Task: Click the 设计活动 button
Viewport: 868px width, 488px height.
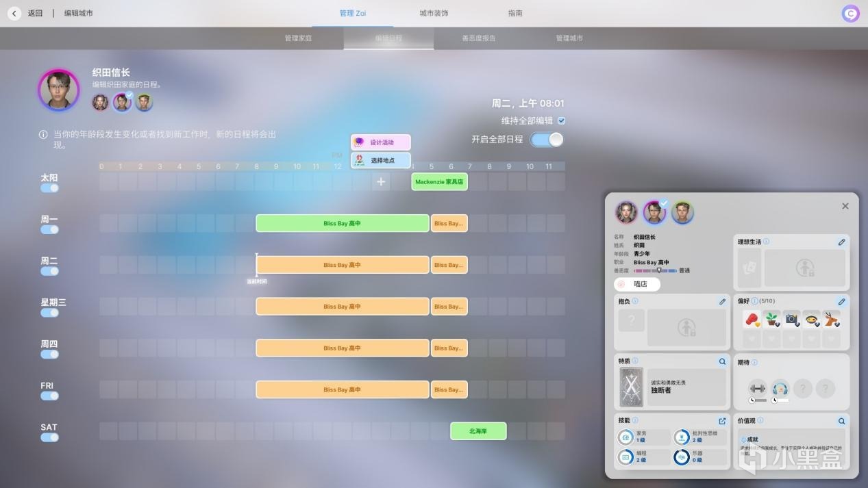Action: [381, 142]
